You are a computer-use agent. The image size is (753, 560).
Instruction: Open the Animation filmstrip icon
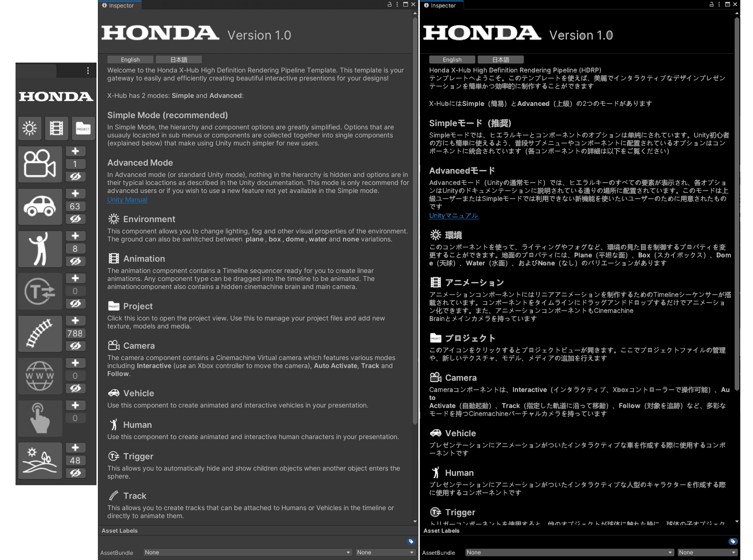point(56,128)
